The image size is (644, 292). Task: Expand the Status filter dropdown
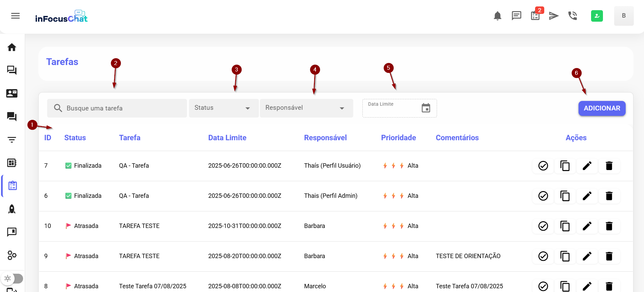(x=223, y=108)
